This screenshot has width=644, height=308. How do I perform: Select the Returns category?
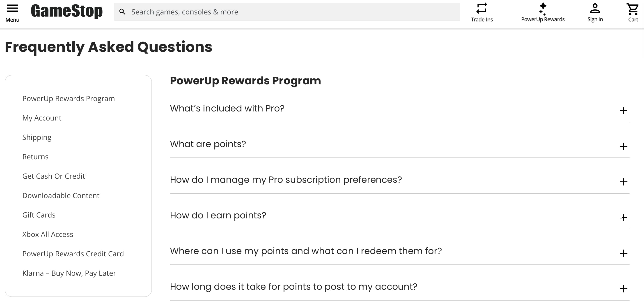pyautogui.click(x=35, y=157)
